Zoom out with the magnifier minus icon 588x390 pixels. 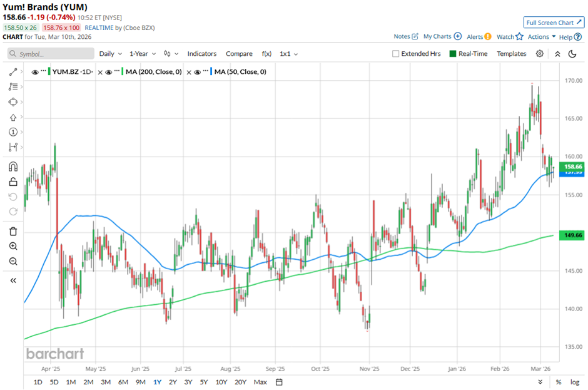click(x=13, y=262)
